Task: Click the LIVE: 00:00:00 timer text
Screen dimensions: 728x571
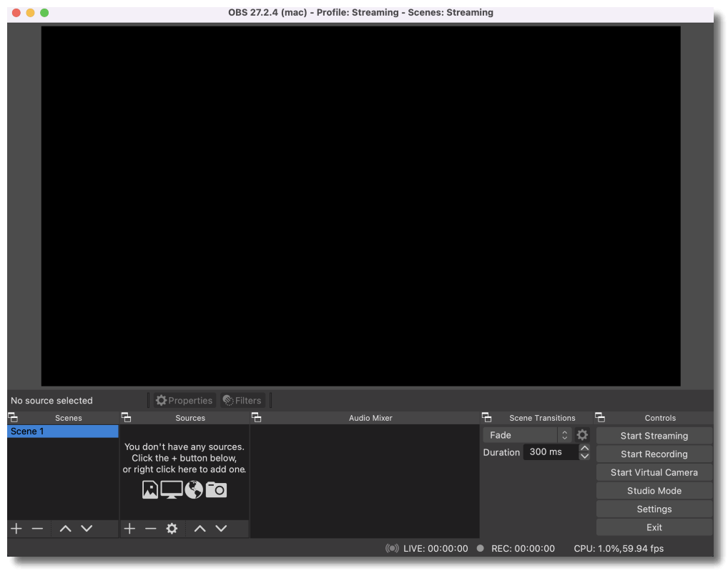Action: 436,549
